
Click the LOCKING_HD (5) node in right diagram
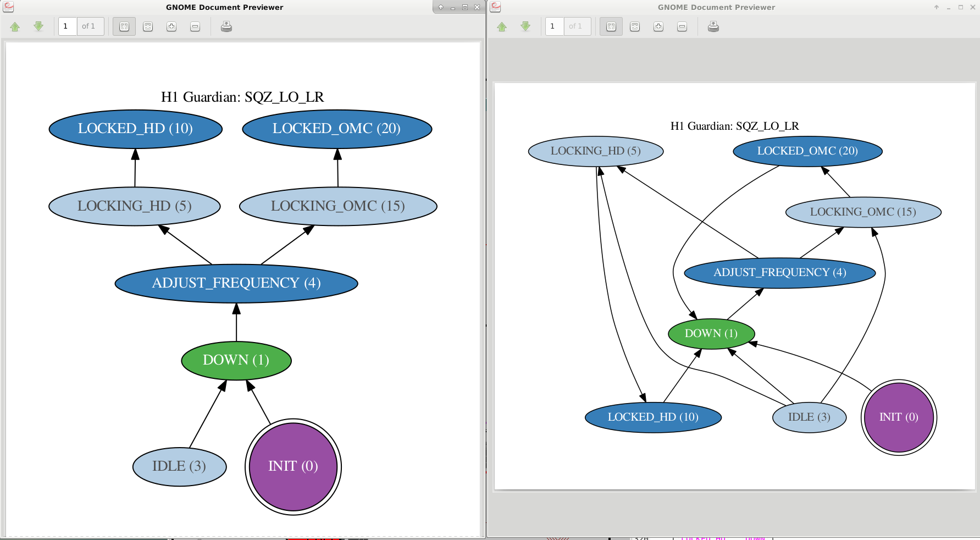point(596,151)
